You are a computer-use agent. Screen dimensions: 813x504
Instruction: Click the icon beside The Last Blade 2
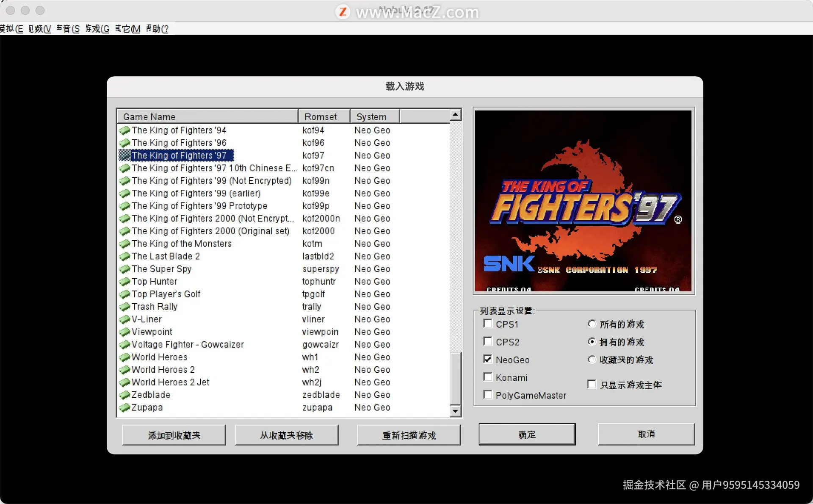tap(124, 257)
